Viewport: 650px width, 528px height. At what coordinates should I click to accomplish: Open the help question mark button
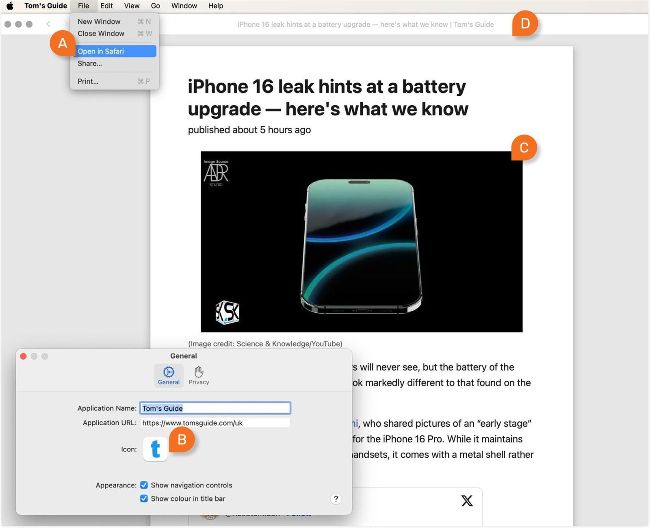pyautogui.click(x=335, y=498)
